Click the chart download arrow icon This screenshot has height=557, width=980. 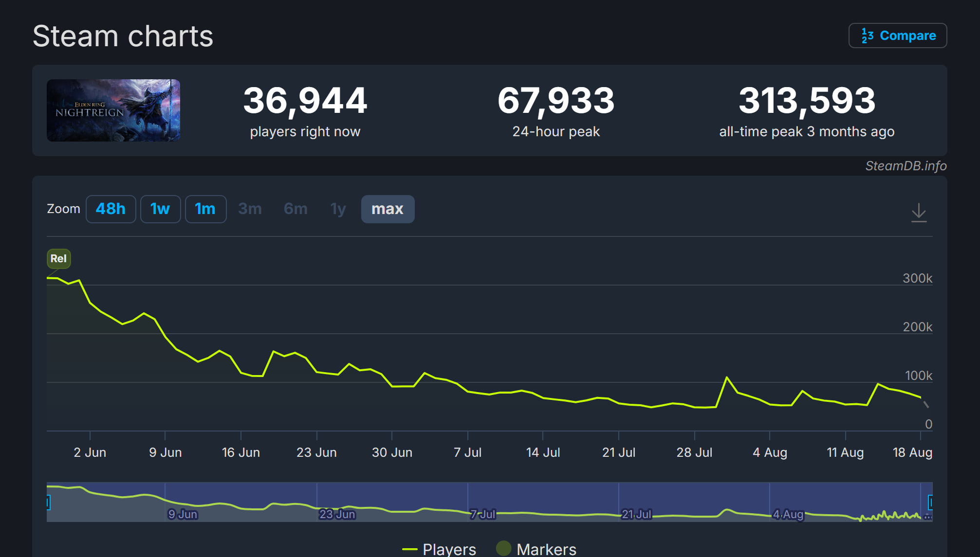tap(919, 213)
